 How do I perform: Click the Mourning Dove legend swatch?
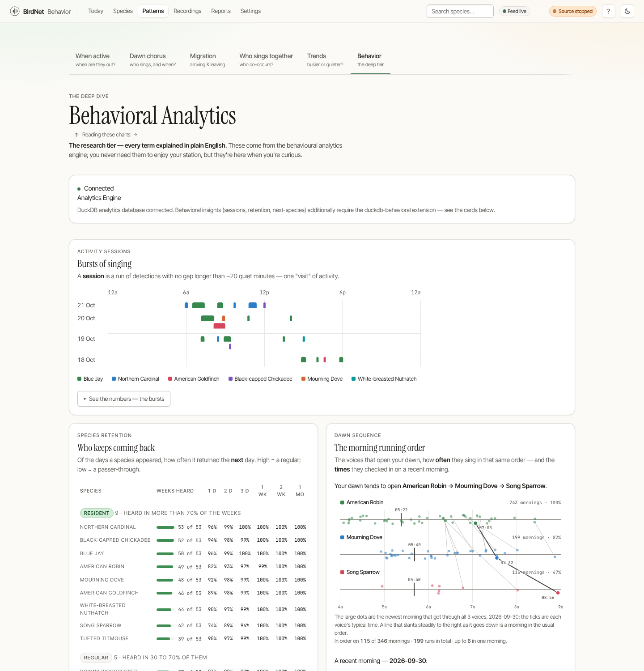[304, 379]
